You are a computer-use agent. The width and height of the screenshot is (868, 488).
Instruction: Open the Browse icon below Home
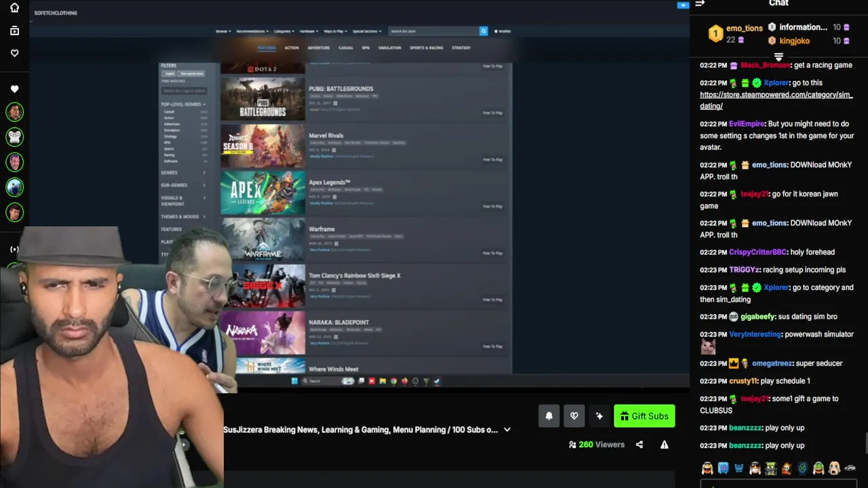(x=14, y=30)
